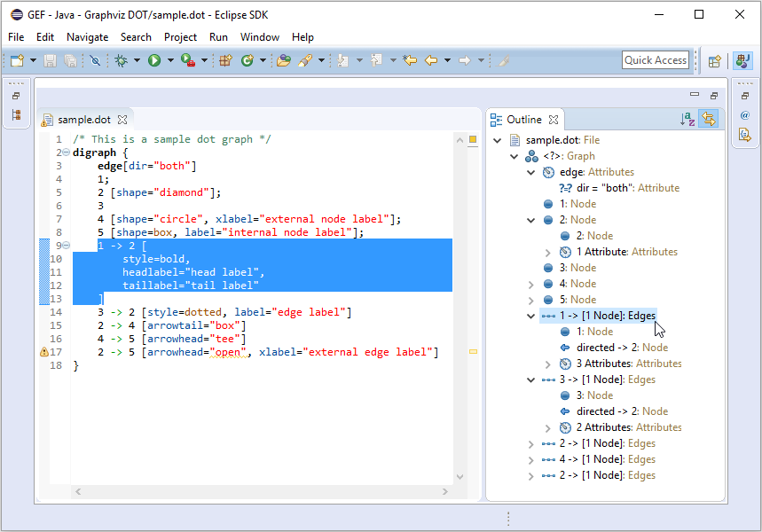Expand the 4 -> [1 Node]: Edges item
This screenshot has height=532, width=762.
coord(531,459)
